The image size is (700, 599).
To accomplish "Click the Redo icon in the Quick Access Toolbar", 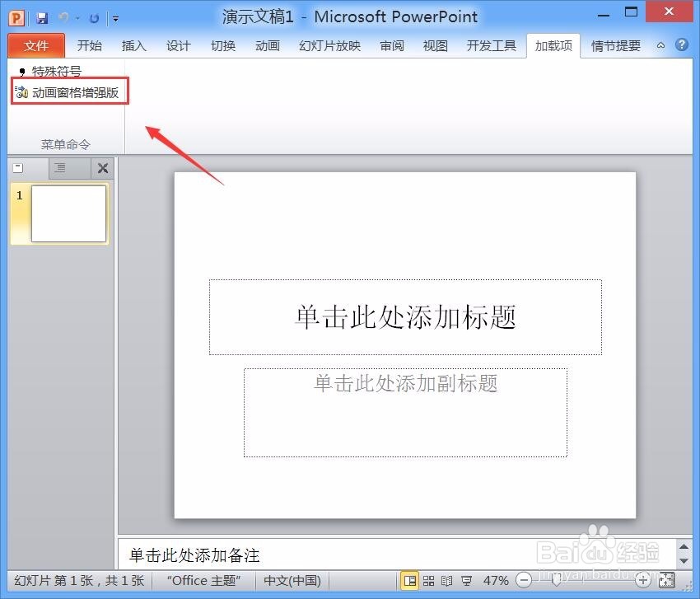I will pyautogui.click(x=94, y=16).
